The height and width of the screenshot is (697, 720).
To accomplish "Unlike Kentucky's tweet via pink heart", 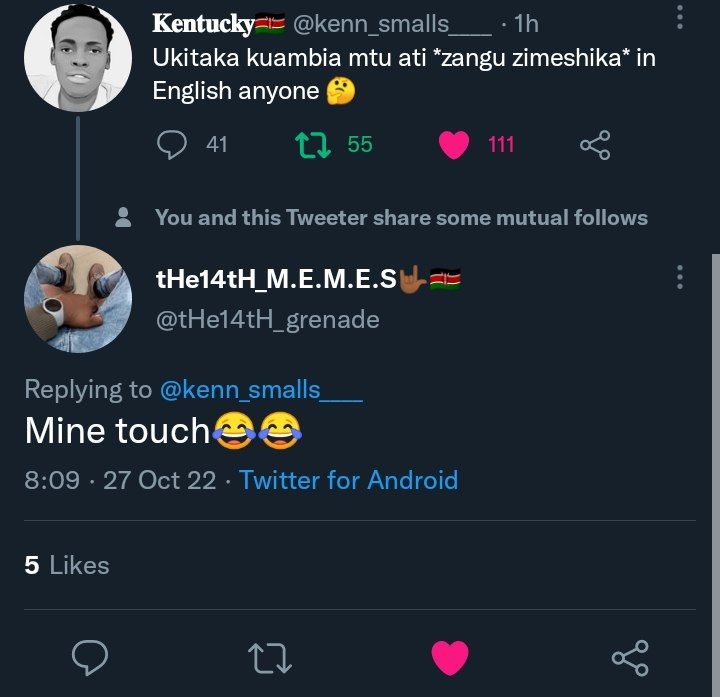I will (x=454, y=145).
